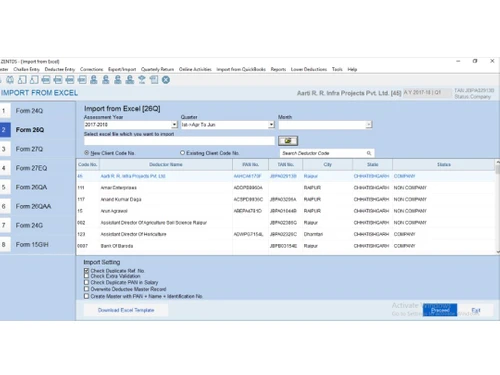500x375 pixels.
Task: Select Form 27EQ in the sidebar
Action: [x=38, y=168]
